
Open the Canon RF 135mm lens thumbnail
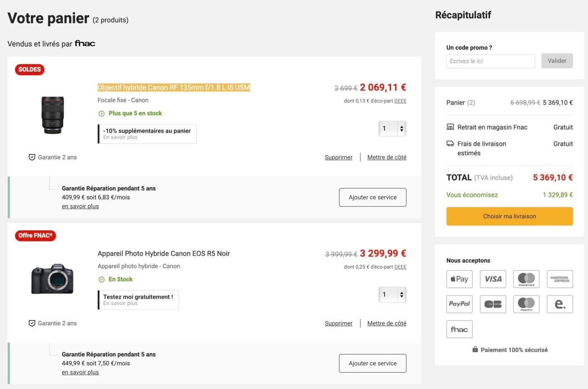(x=52, y=115)
